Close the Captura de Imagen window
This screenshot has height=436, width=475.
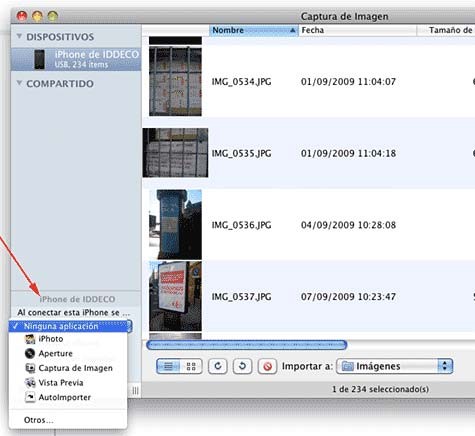pos(22,16)
